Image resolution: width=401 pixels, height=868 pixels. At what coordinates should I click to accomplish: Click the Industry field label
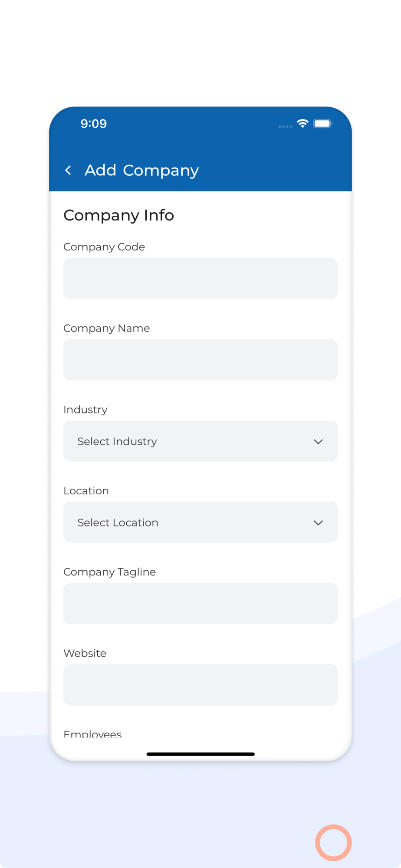click(x=85, y=410)
